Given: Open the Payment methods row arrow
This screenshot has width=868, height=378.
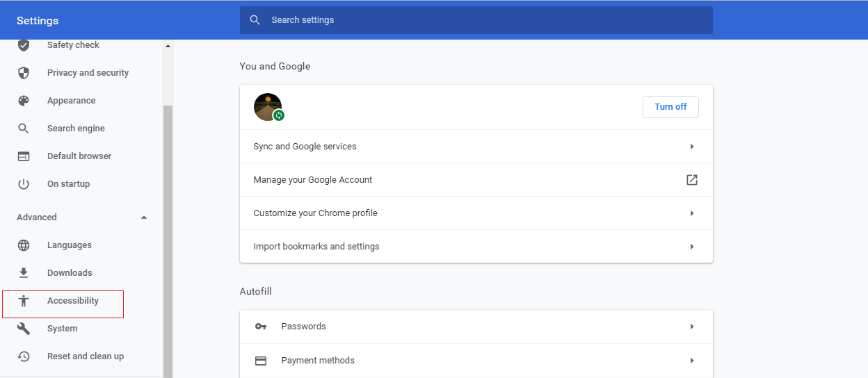Looking at the screenshot, I should coord(692,361).
